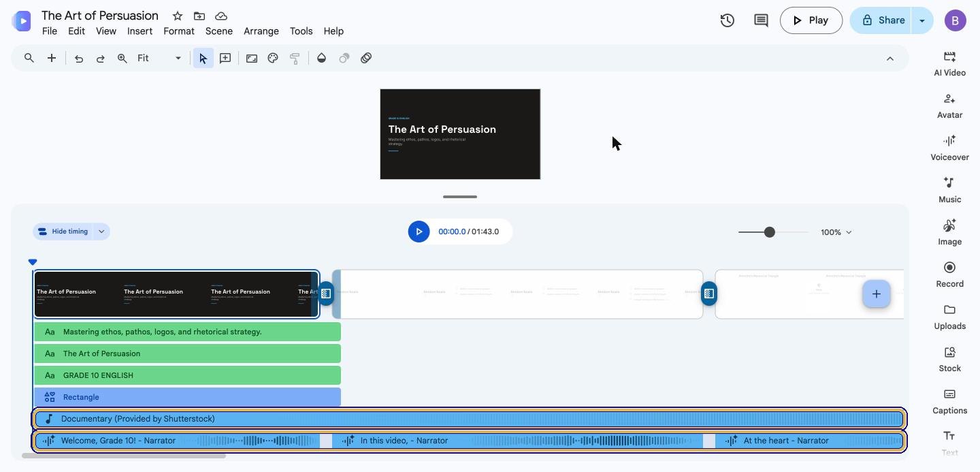The height and width of the screenshot is (472, 980).
Task: Select 'Welcome, Grade 10!' narrator clip
Action: pos(177,441)
